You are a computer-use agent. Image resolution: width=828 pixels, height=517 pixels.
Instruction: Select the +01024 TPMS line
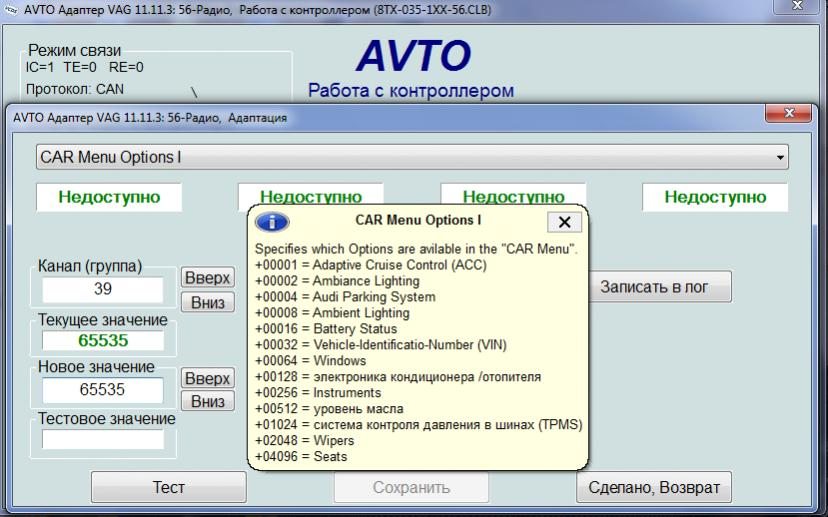coord(418,425)
